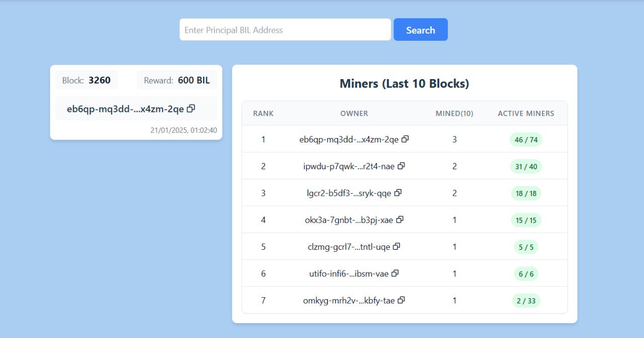
Task: Copy okx3a-7gnbt owner address
Action: (x=399, y=220)
